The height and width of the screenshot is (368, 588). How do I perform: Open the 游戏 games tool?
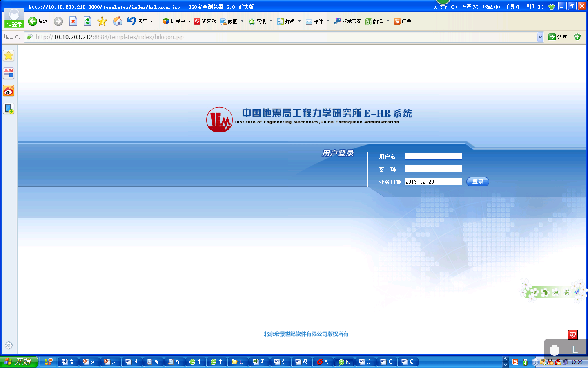tap(286, 21)
